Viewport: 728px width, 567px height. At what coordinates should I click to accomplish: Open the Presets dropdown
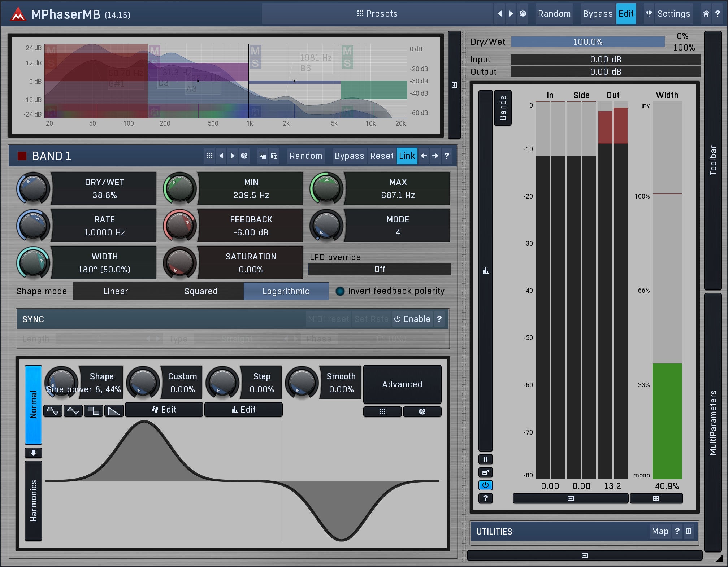pos(377,14)
